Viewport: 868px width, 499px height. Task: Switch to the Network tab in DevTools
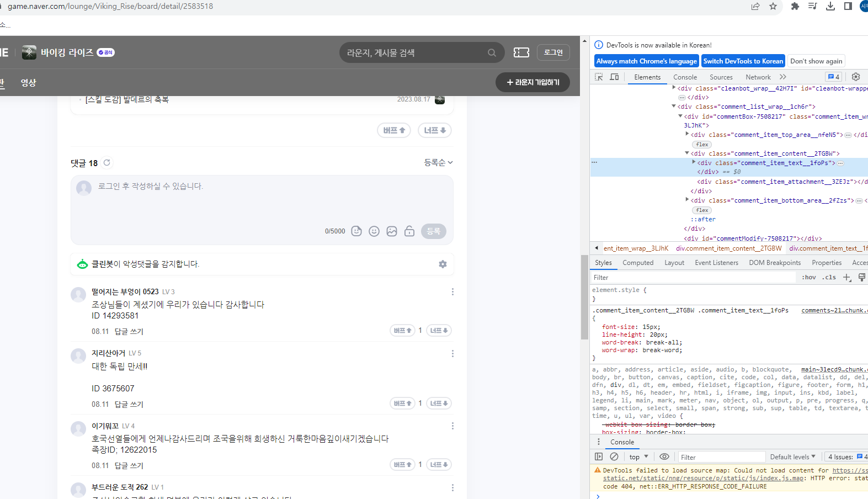coord(758,77)
